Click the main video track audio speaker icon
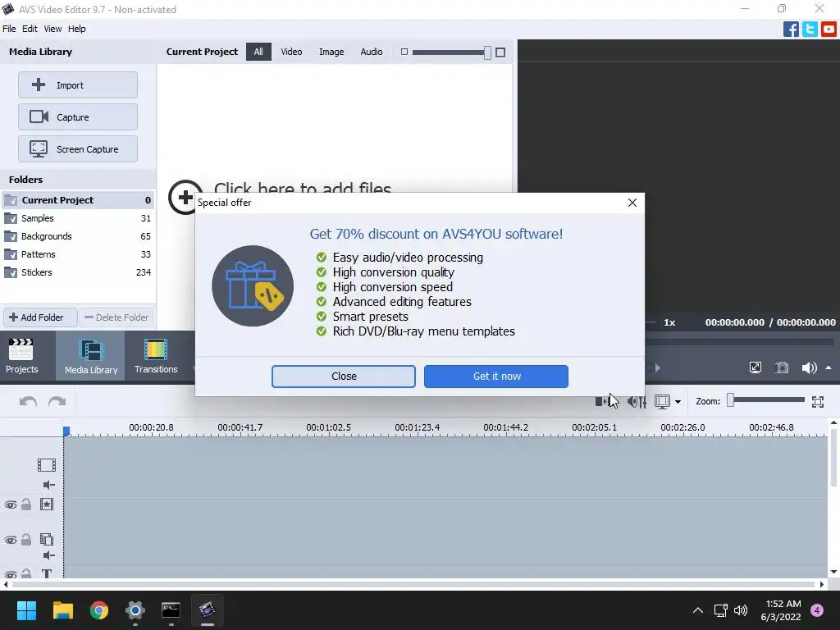The width and height of the screenshot is (840, 630). click(48, 485)
